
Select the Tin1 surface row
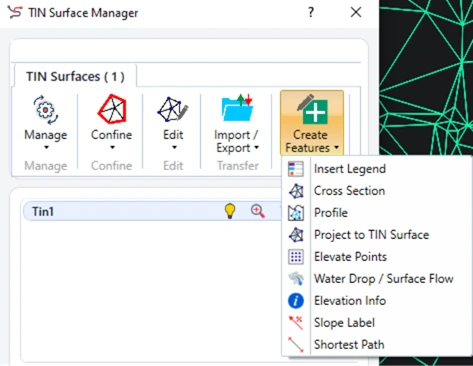152,211
